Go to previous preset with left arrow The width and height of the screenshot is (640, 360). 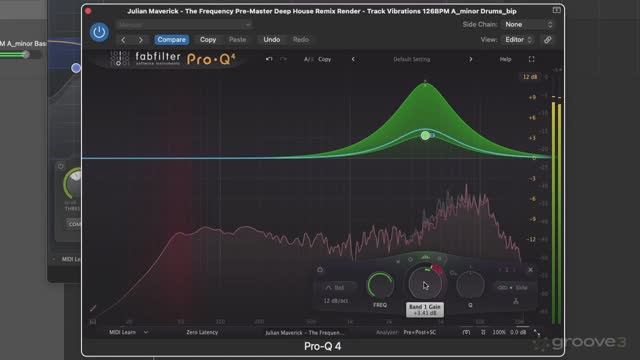click(x=123, y=40)
